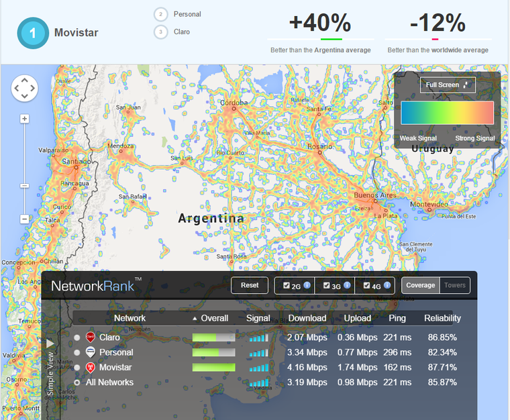
Task: Toggle the 4G checkbox
Action: tap(366, 285)
